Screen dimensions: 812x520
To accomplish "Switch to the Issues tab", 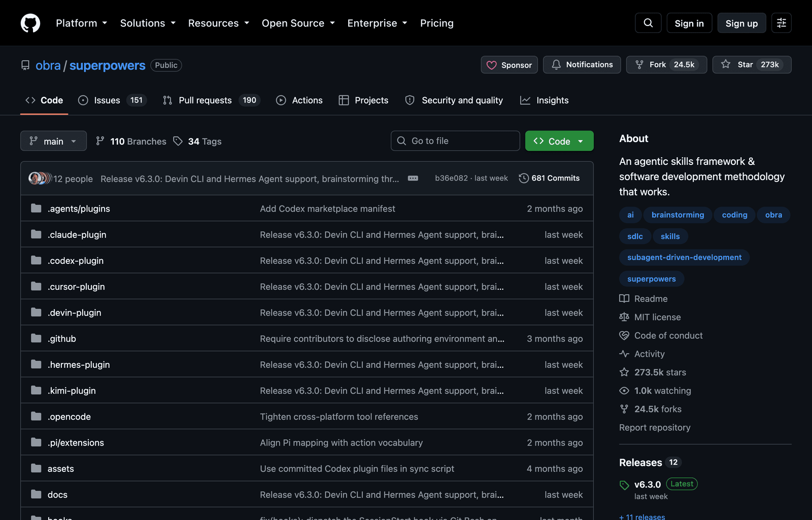I will [112, 100].
